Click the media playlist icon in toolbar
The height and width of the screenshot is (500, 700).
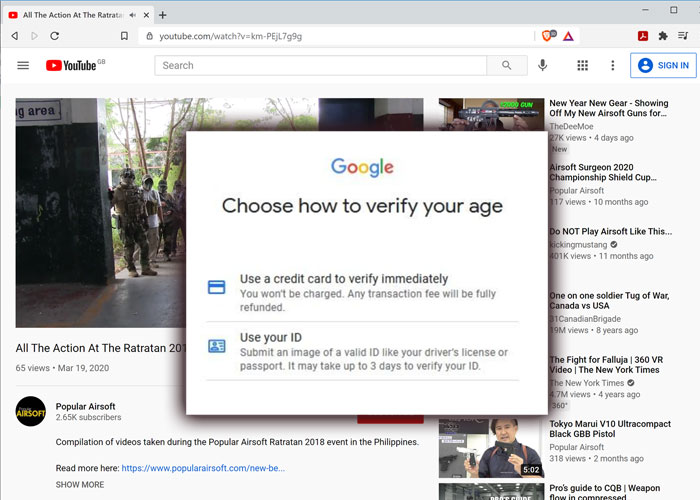(683, 35)
